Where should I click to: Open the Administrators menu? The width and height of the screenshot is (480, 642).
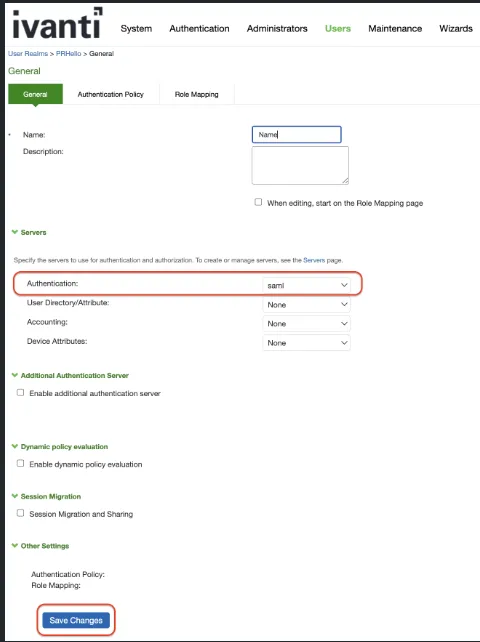[x=277, y=29]
